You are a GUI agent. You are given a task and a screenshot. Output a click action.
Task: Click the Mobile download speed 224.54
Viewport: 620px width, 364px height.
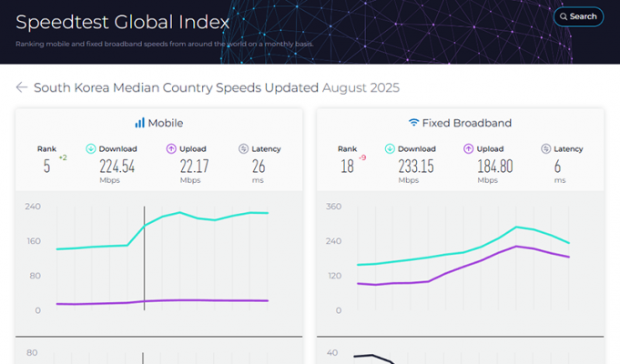click(117, 166)
